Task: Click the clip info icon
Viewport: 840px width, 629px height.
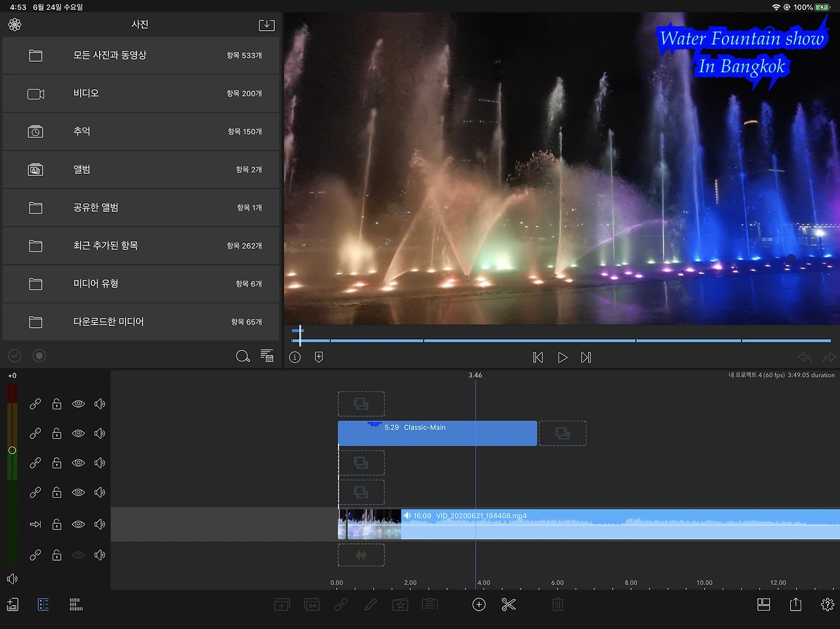Action: point(295,357)
